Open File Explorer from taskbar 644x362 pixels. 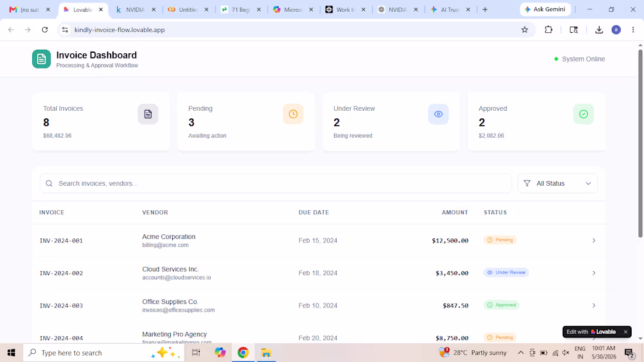coord(266,353)
